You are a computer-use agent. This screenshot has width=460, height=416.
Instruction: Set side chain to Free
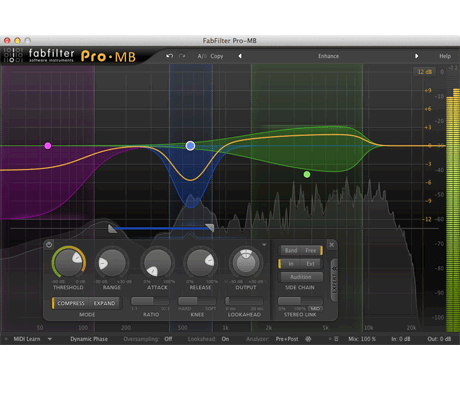click(311, 250)
